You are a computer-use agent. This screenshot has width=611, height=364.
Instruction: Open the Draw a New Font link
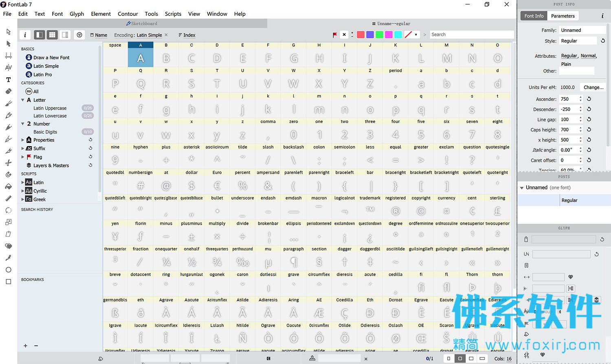tap(51, 57)
